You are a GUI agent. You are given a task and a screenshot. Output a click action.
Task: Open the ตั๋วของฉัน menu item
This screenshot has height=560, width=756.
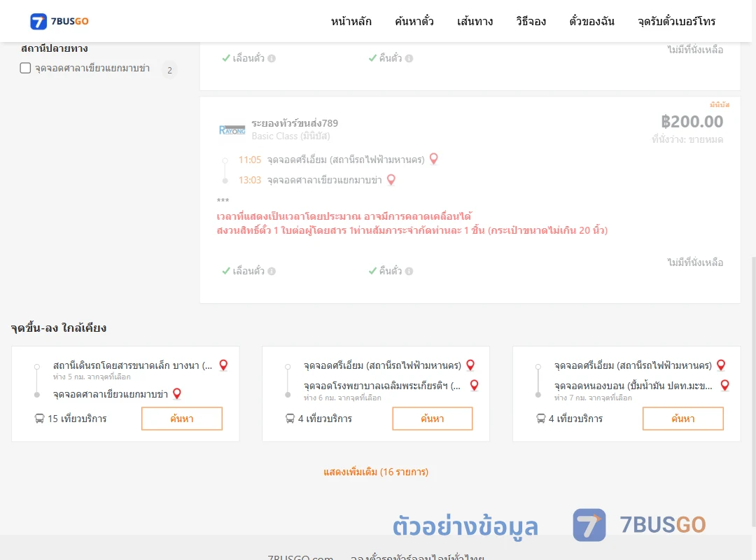click(591, 21)
